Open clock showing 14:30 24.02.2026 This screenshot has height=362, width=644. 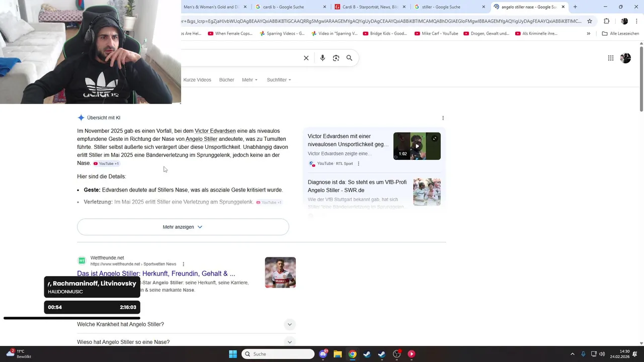(x=620, y=354)
